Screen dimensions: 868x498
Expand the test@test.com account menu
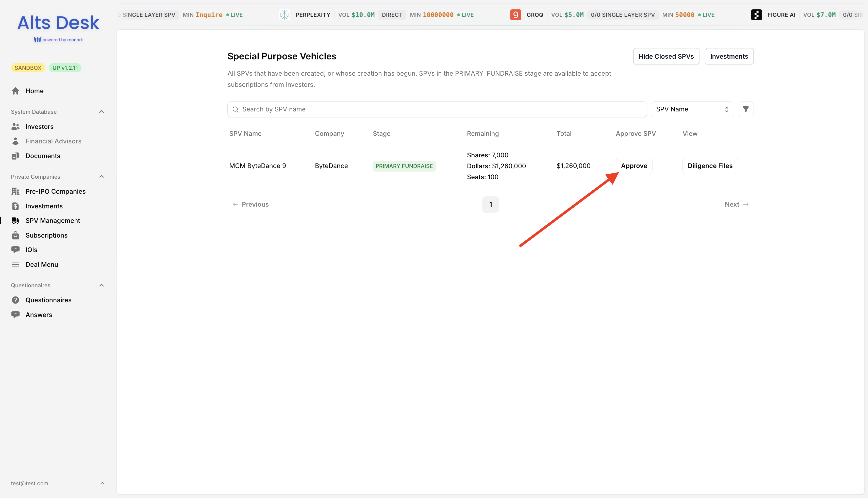102,483
